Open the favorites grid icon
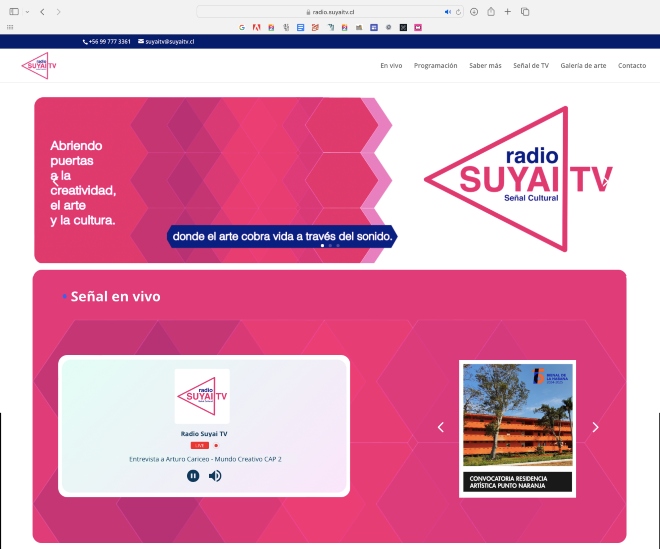660x549 pixels. 10,27
